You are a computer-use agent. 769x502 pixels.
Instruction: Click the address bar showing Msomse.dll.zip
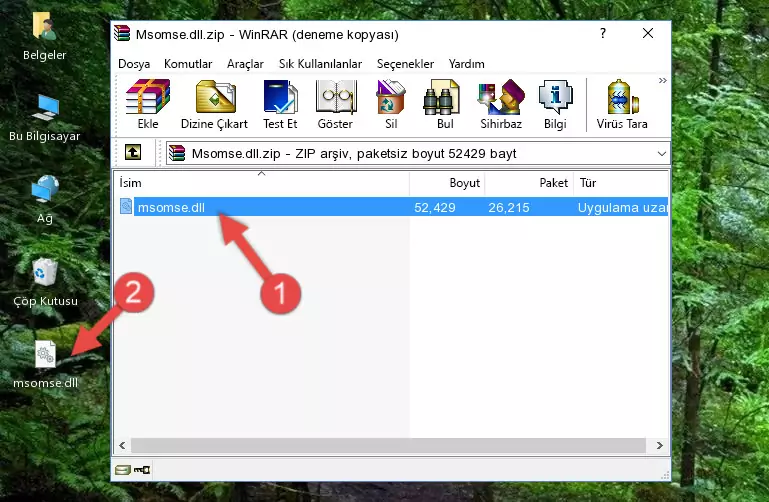[x=418, y=153]
